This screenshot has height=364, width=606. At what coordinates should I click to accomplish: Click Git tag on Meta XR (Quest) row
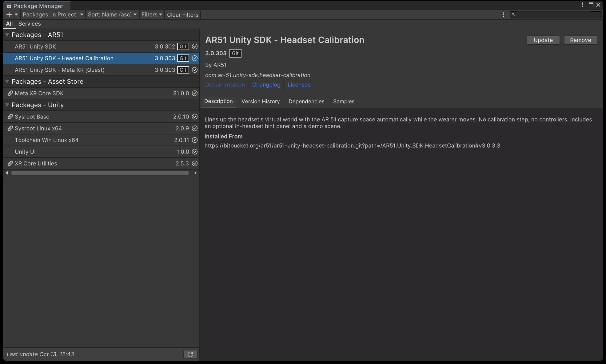click(x=183, y=70)
